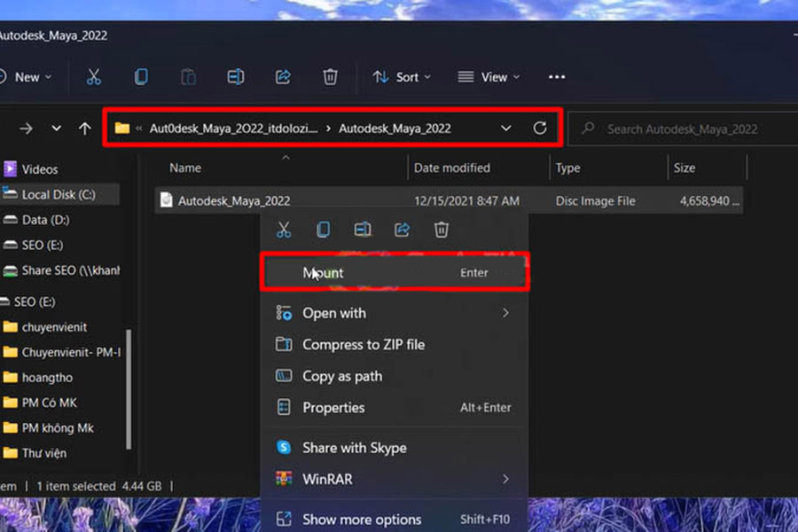This screenshot has height=532, width=798.
Task: Expand the WinRAR submenu arrow
Action: [x=505, y=479]
